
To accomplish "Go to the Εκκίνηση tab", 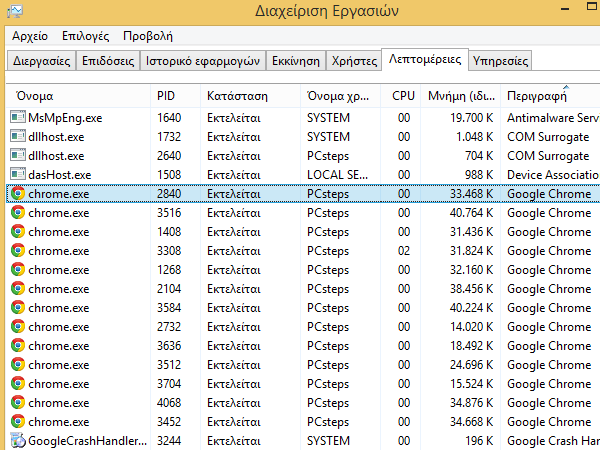I will 296,61.
